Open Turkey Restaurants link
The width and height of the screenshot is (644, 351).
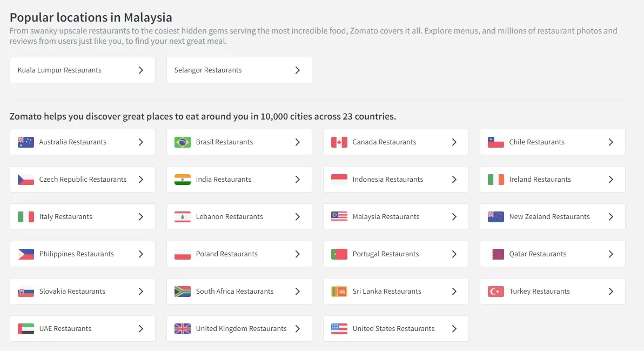[x=552, y=292]
